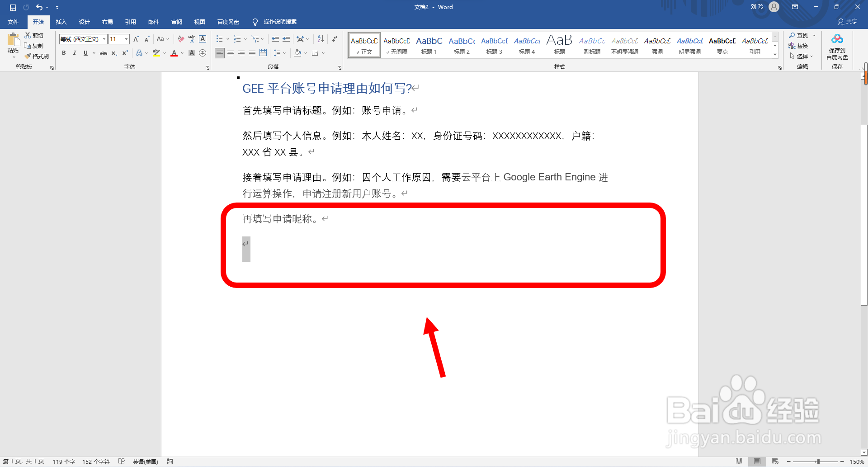
Task: Open the phonetic guide wén icon
Action: [192, 39]
